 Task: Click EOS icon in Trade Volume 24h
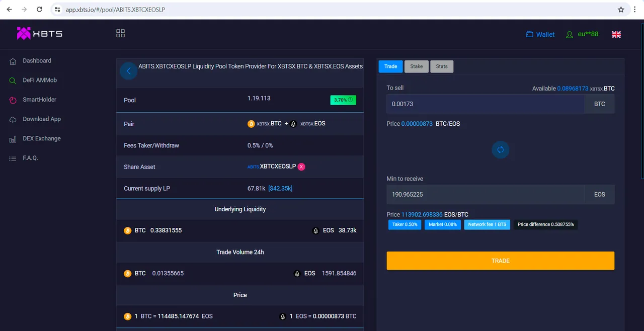[x=297, y=274]
